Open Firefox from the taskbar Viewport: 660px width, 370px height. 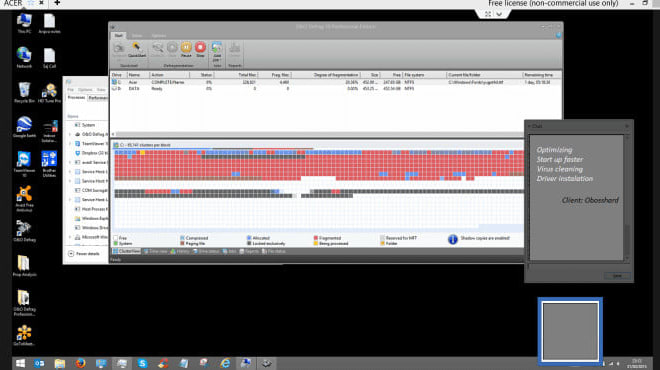[80, 363]
